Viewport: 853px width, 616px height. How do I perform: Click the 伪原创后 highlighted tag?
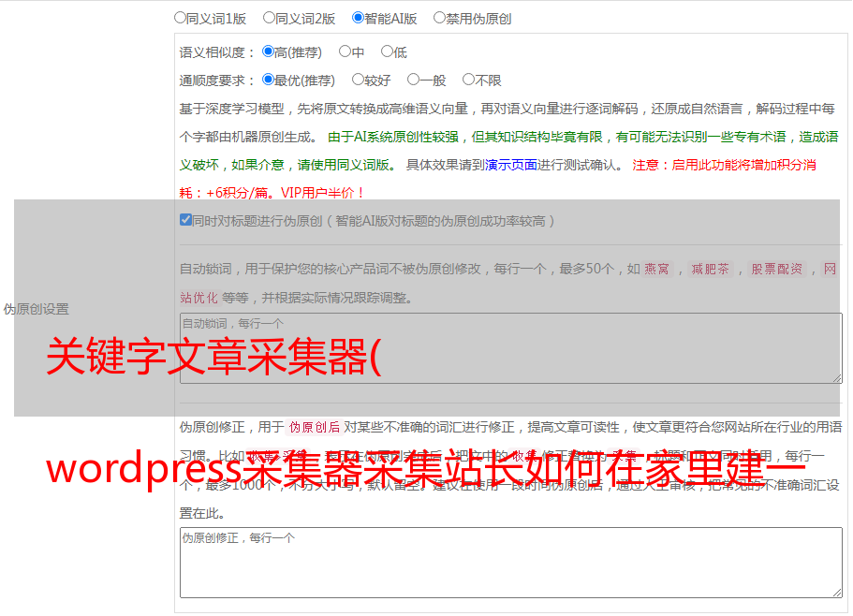[x=315, y=427]
